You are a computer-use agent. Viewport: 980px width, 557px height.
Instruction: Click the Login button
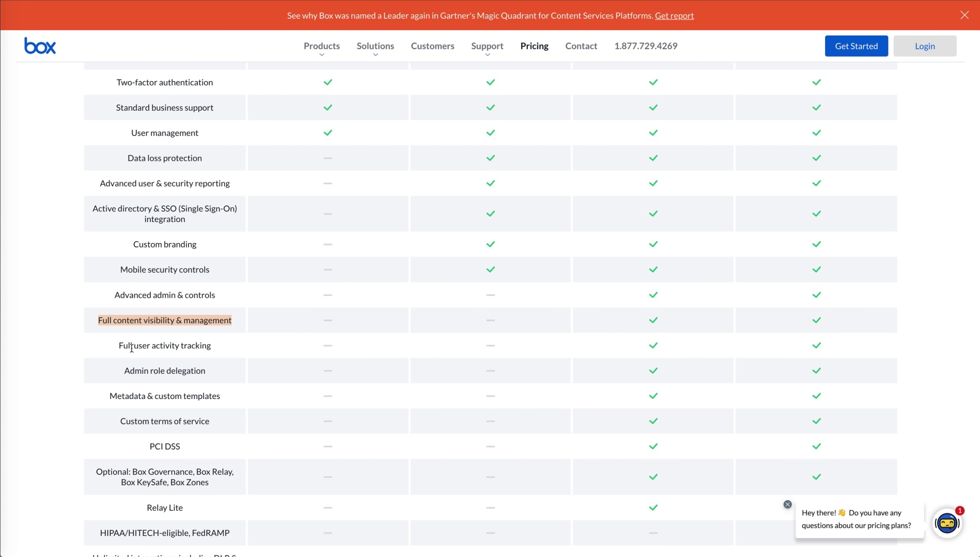(924, 46)
